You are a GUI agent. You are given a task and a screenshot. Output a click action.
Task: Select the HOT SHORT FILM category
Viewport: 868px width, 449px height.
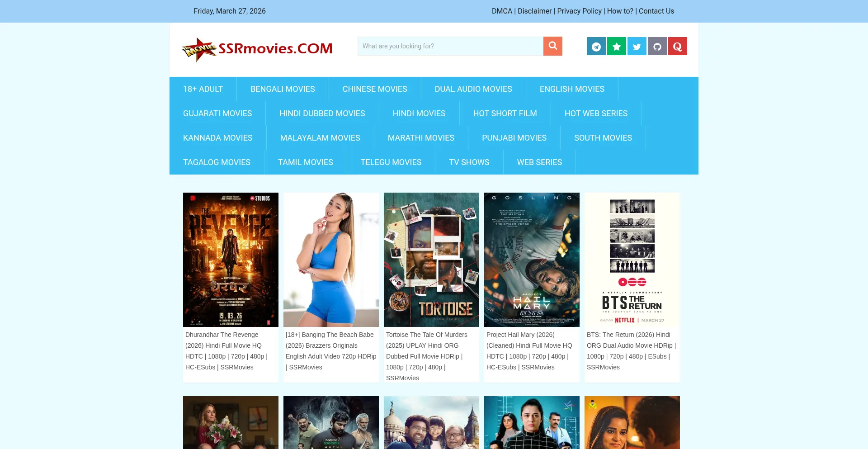pos(505,113)
